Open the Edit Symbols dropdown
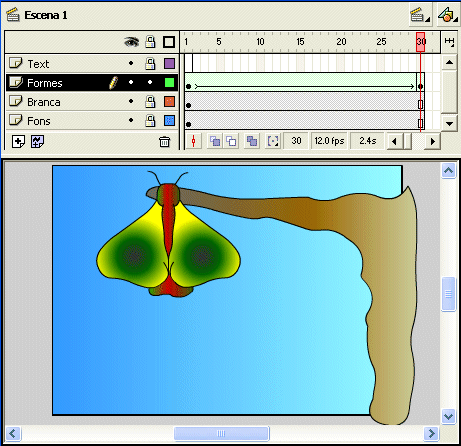Viewport: 461px width, 446px height. click(448, 15)
